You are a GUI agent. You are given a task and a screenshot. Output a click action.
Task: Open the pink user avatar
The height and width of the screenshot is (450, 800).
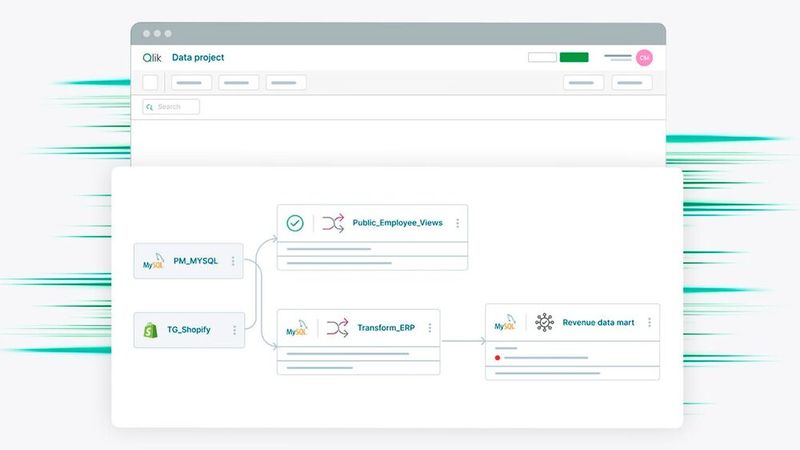(x=644, y=58)
